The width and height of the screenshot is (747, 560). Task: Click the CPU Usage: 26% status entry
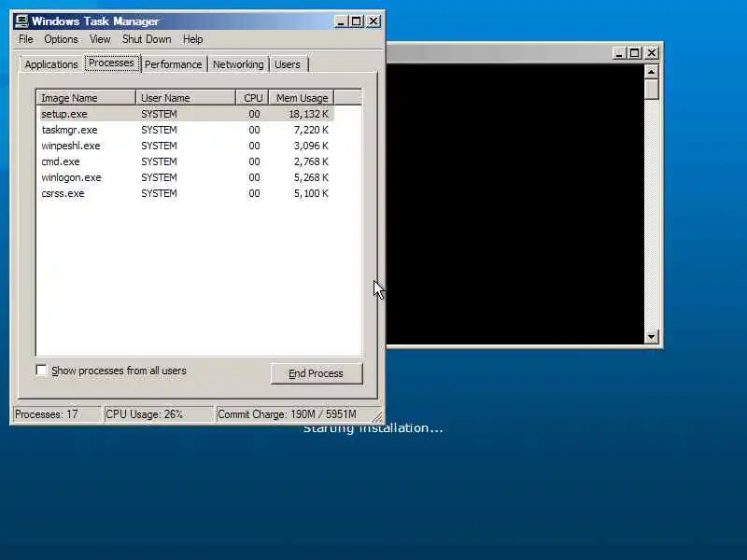[158, 413]
